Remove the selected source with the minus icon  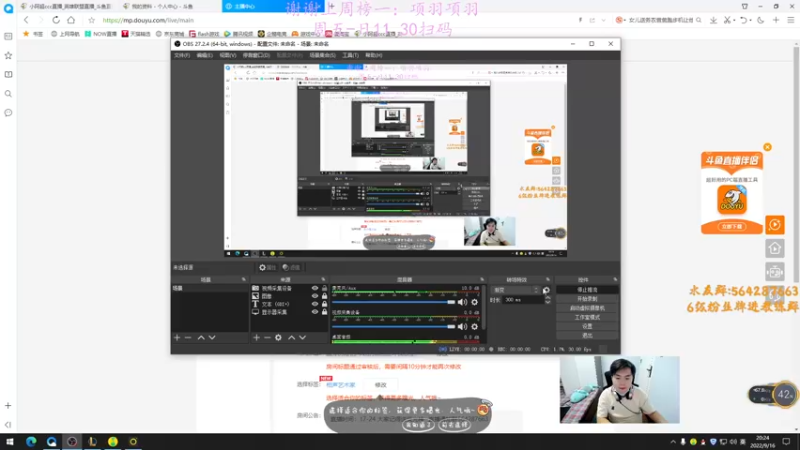coord(267,338)
